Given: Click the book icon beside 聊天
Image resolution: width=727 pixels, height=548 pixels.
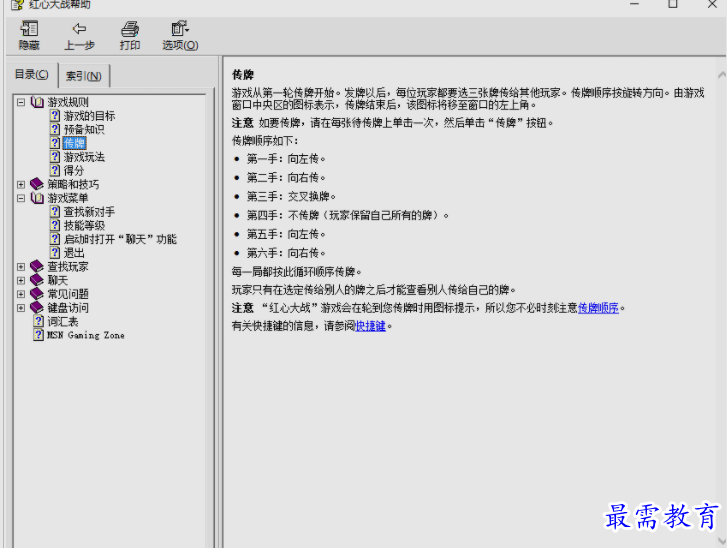Looking at the screenshot, I should coord(37,280).
